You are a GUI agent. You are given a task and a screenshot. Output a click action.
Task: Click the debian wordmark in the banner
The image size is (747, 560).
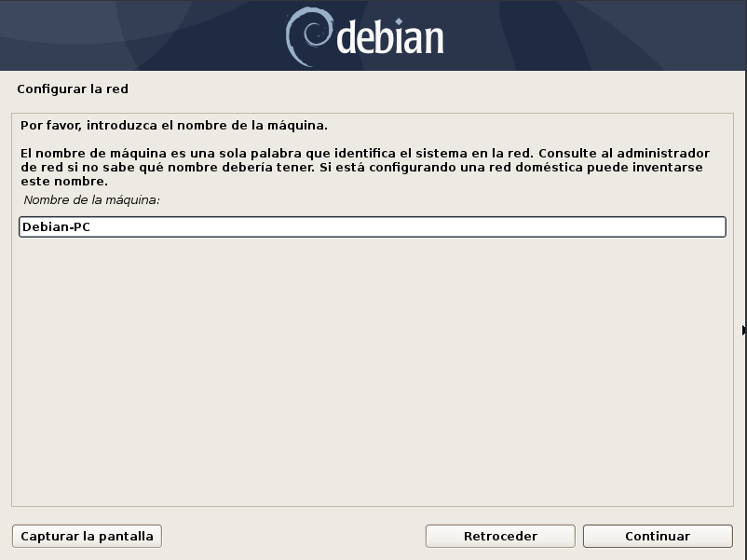390,36
